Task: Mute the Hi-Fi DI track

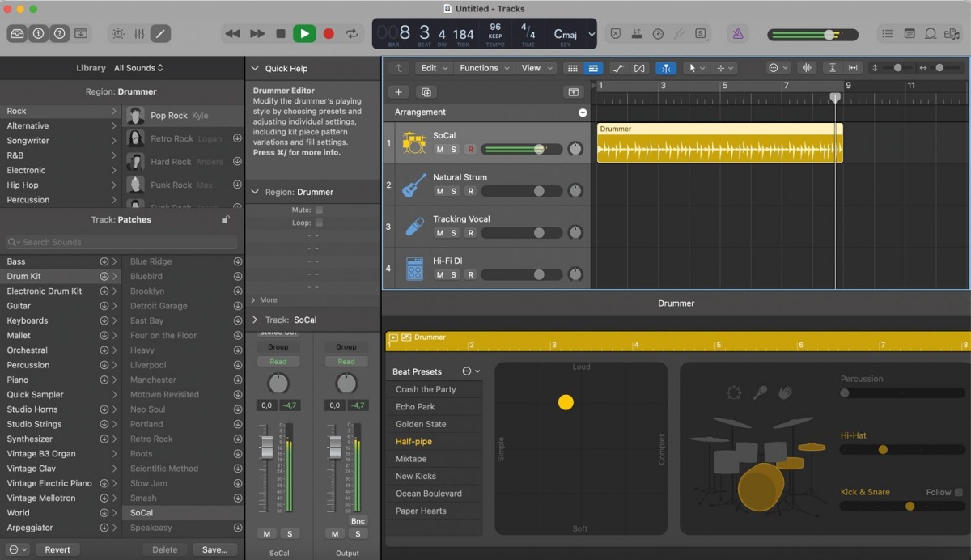Action: [439, 275]
